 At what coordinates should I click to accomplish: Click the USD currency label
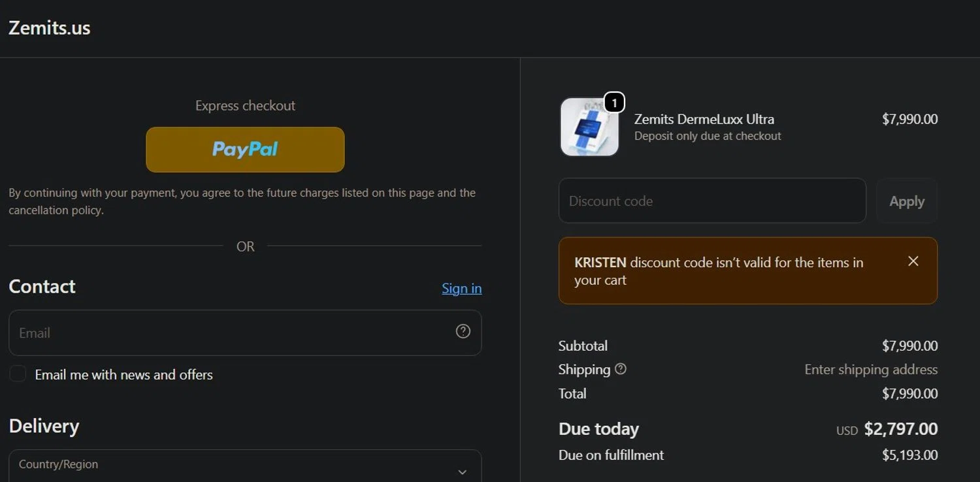pyautogui.click(x=847, y=431)
